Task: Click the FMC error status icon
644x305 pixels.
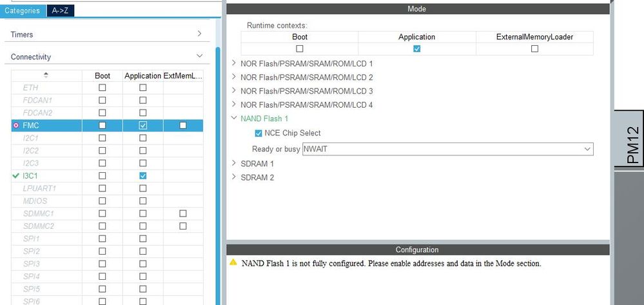Action: [16, 125]
